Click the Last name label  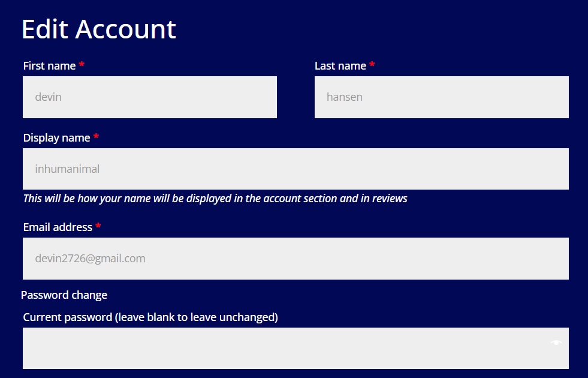[x=340, y=65]
